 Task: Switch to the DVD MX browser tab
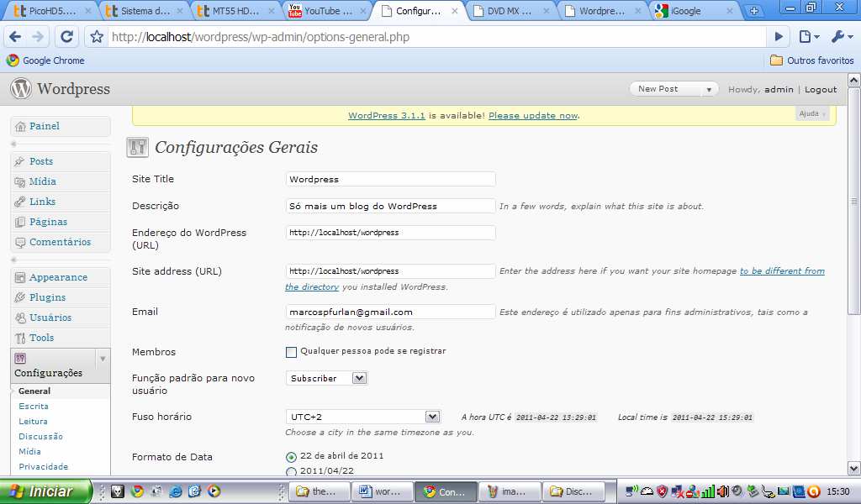tap(511, 10)
